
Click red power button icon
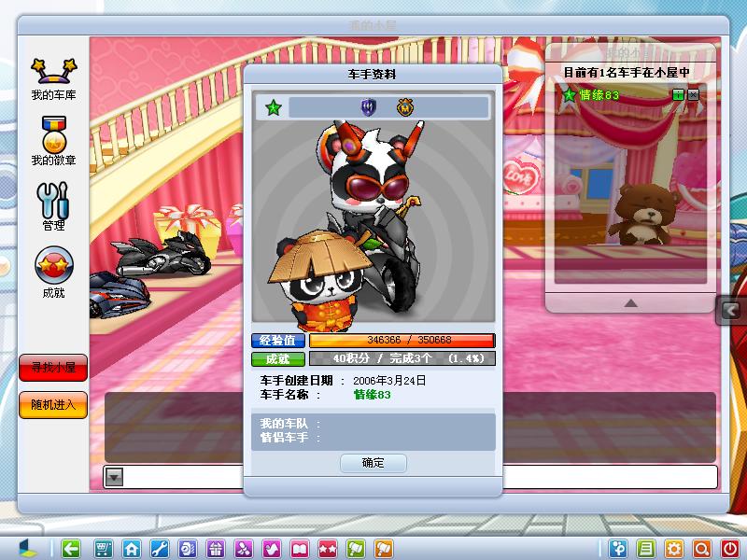[730, 549]
